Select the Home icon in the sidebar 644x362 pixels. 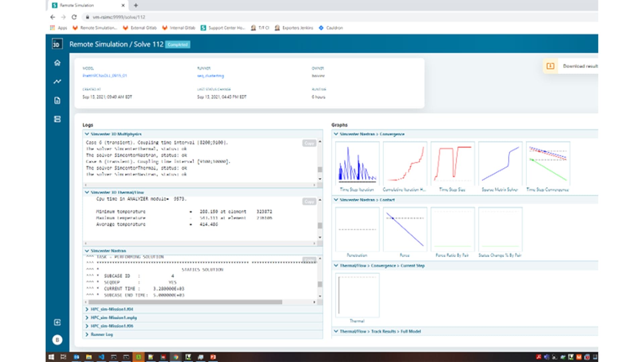coord(57,62)
